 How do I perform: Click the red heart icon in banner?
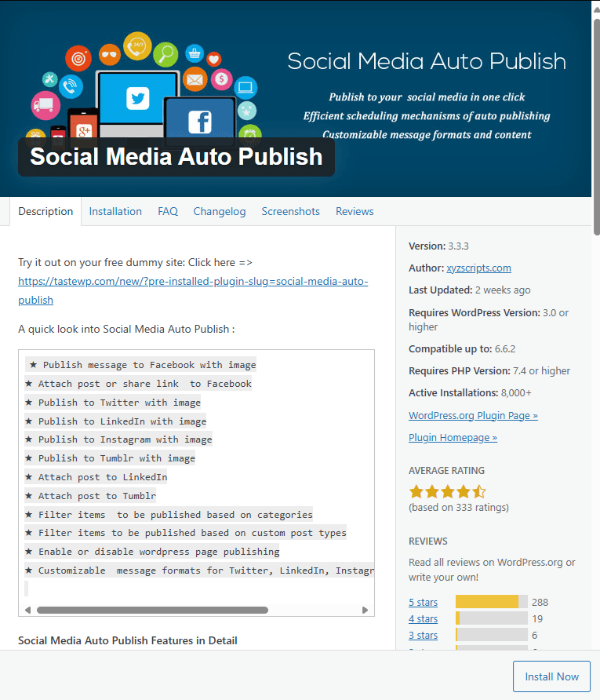[213, 59]
